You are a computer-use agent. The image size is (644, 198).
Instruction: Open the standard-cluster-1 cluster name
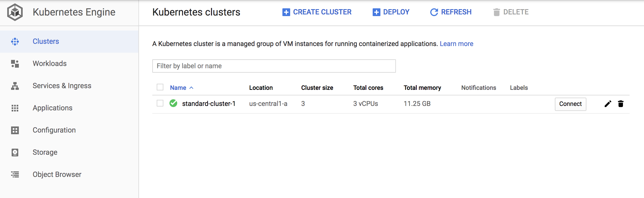pos(209,104)
